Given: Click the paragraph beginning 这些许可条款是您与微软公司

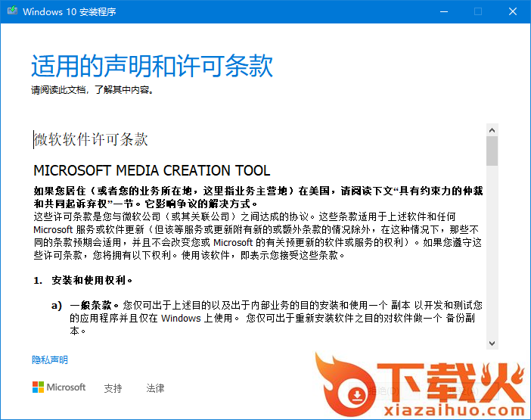Looking at the screenshot, I should pyautogui.click(x=257, y=236).
